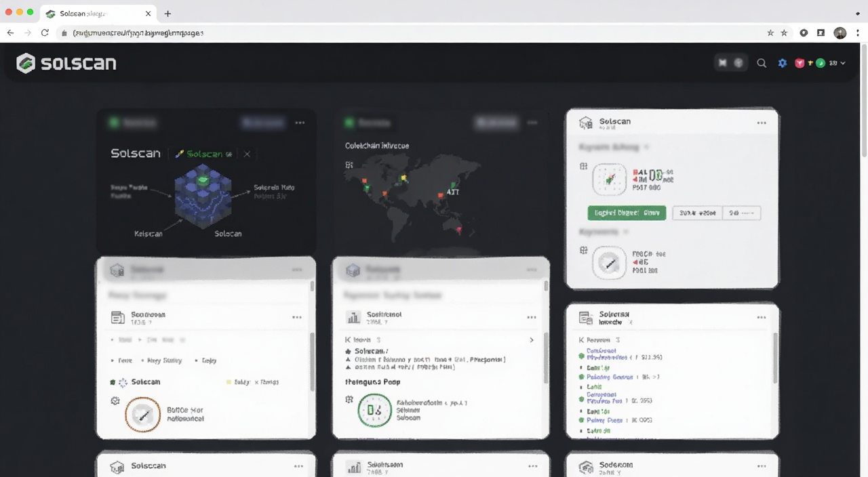The width and height of the screenshot is (868, 477).
Task: Open the browser extensions icon
Action: [x=804, y=33]
